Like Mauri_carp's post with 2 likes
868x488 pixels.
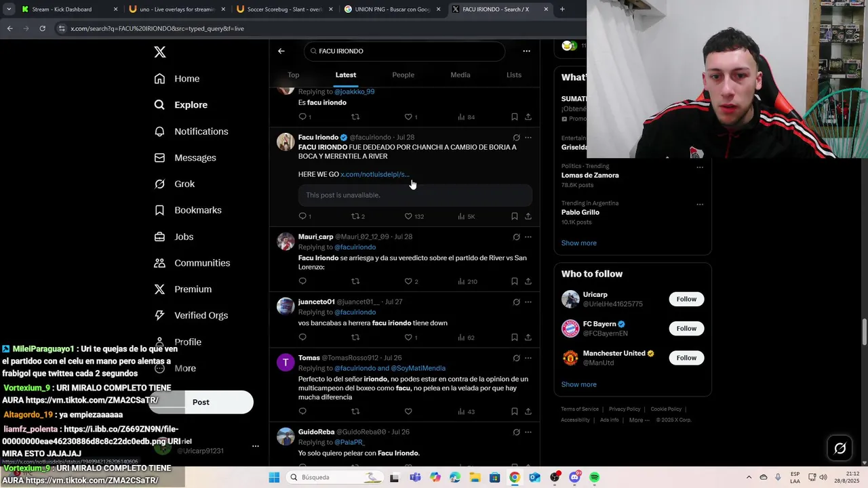coord(408,281)
